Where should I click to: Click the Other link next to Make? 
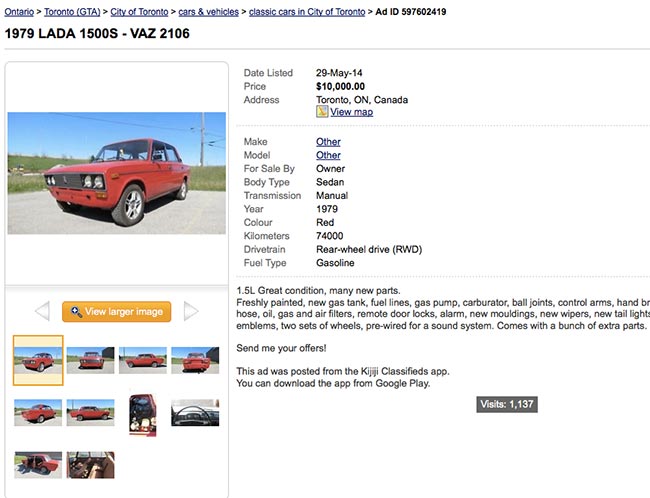pyautogui.click(x=328, y=142)
